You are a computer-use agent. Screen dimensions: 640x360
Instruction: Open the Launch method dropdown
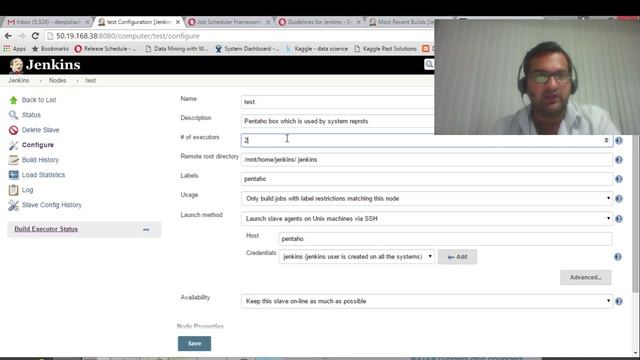point(427,219)
